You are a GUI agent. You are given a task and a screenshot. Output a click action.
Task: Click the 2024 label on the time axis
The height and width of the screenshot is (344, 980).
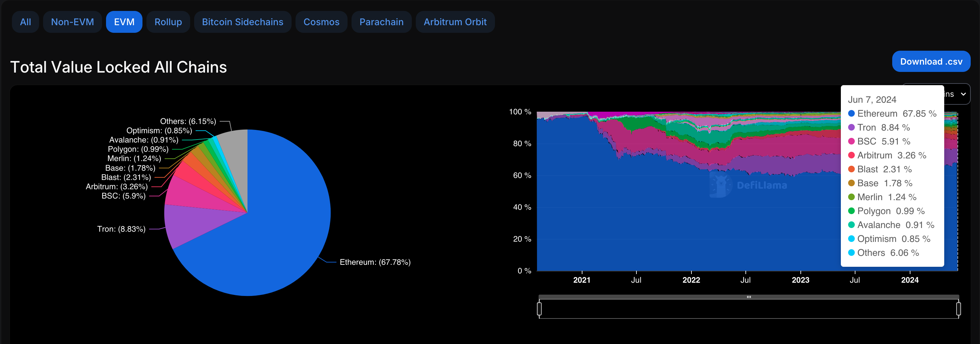click(x=910, y=280)
